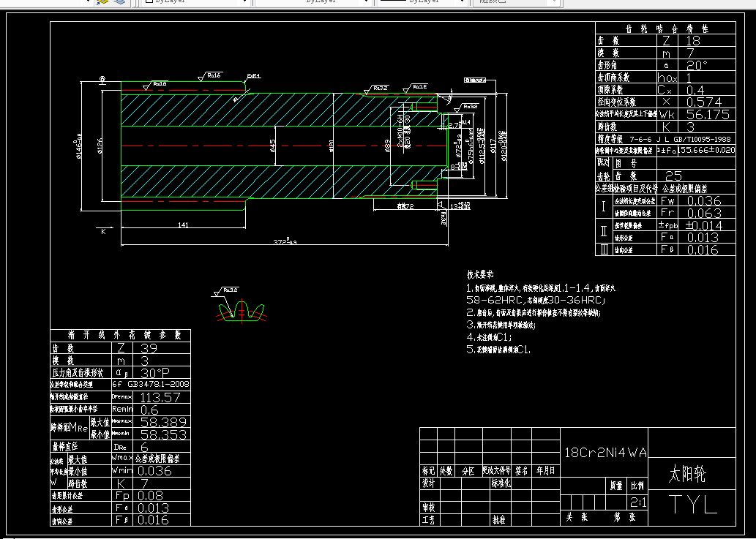
Task: Click center distance value 155.666±0.020
Action: pyautogui.click(x=707, y=151)
